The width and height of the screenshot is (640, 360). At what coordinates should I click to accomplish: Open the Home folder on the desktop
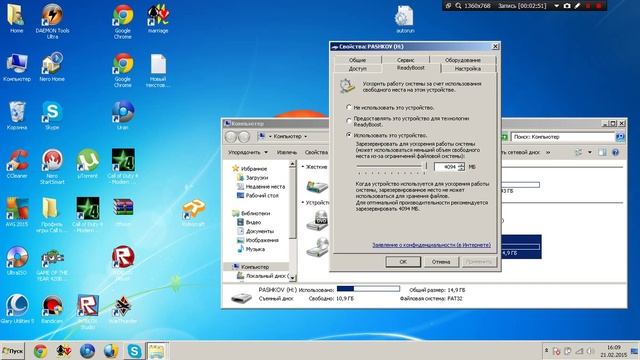point(16,19)
